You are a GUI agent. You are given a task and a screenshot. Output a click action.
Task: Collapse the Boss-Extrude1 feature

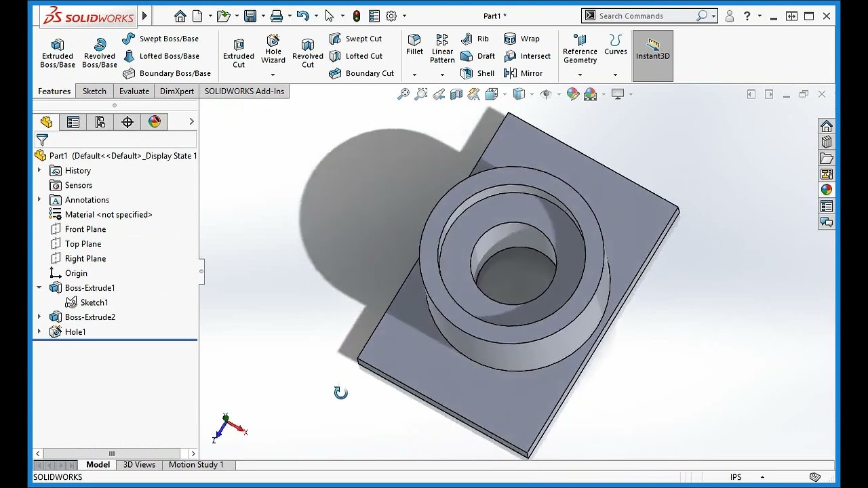click(x=39, y=288)
